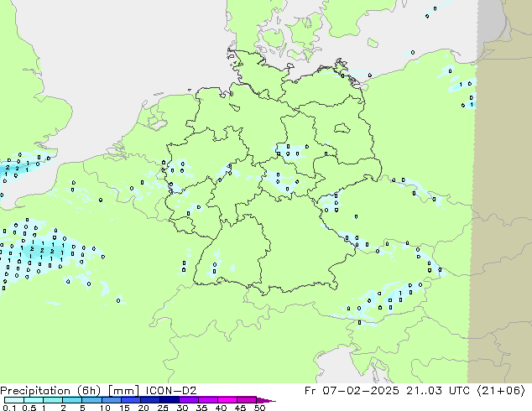Click the '21..03 UTC' time text

[x=438, y=390]
